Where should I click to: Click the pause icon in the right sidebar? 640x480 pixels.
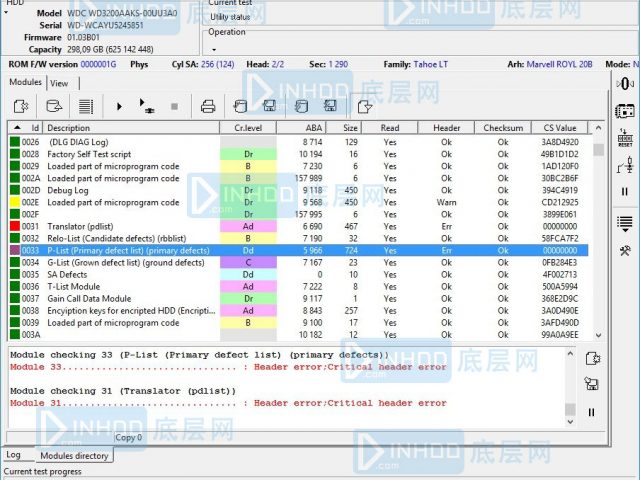[625, 191]
